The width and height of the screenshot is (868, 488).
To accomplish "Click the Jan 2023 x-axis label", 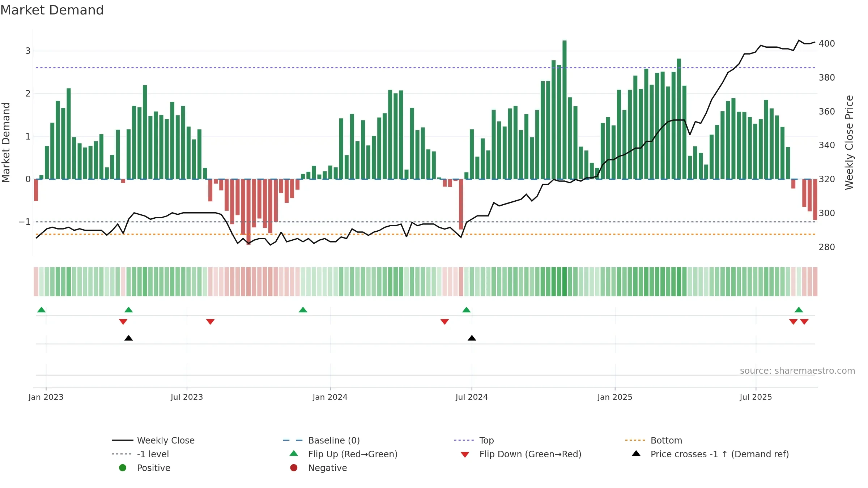I will (x=46, y=397).
